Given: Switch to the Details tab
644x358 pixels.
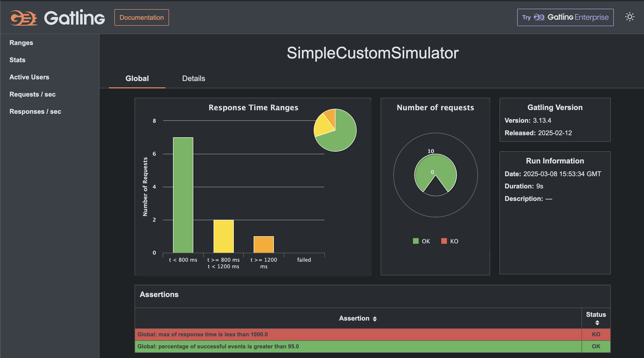Looking at the screenshot, I should 194,78.
